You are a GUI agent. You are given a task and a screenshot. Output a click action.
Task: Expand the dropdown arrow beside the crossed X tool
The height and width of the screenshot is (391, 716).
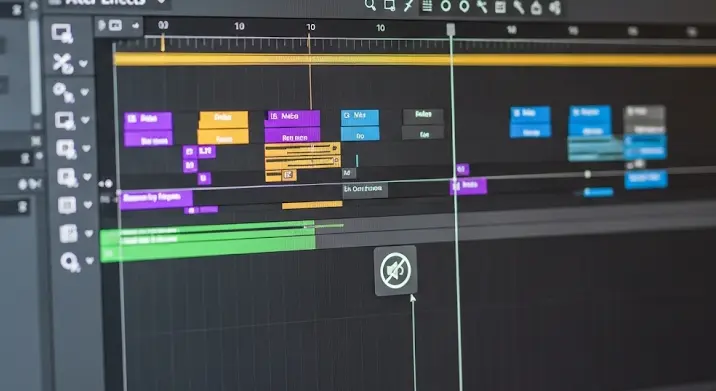click(x=83, y=63)
